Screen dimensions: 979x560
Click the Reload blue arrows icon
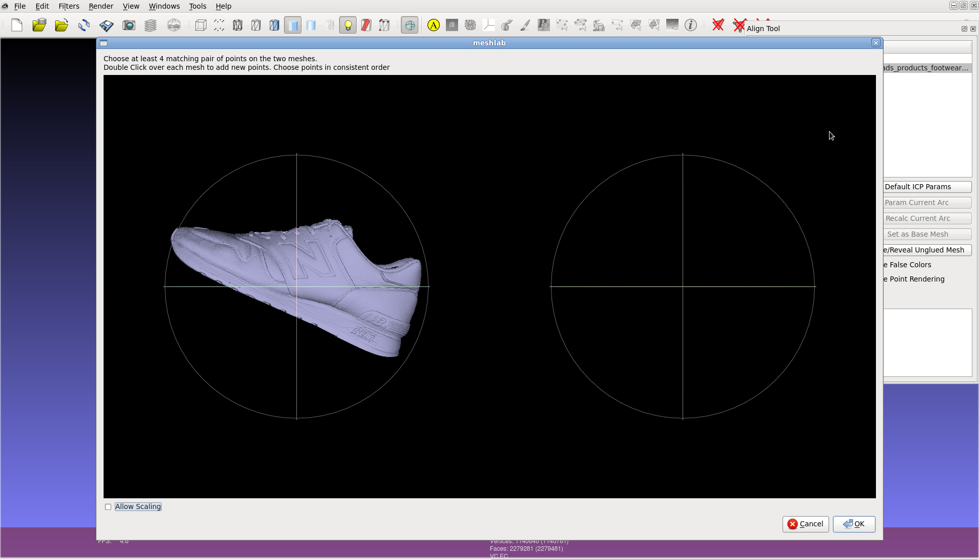point(84,25)
